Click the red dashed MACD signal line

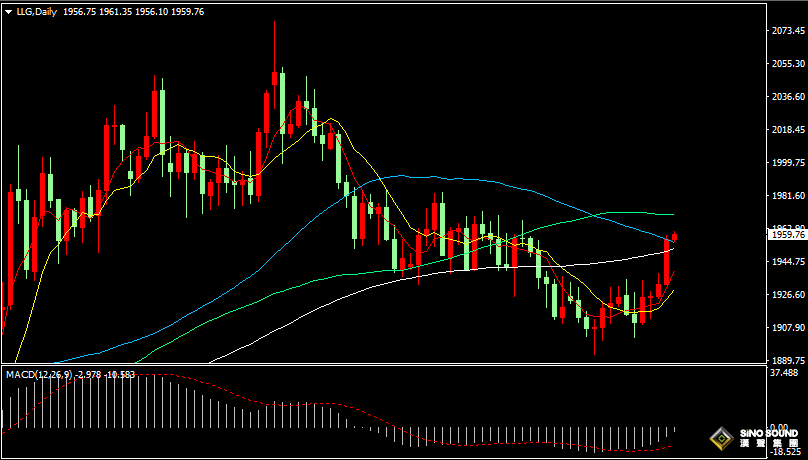(x=300, y=405)
